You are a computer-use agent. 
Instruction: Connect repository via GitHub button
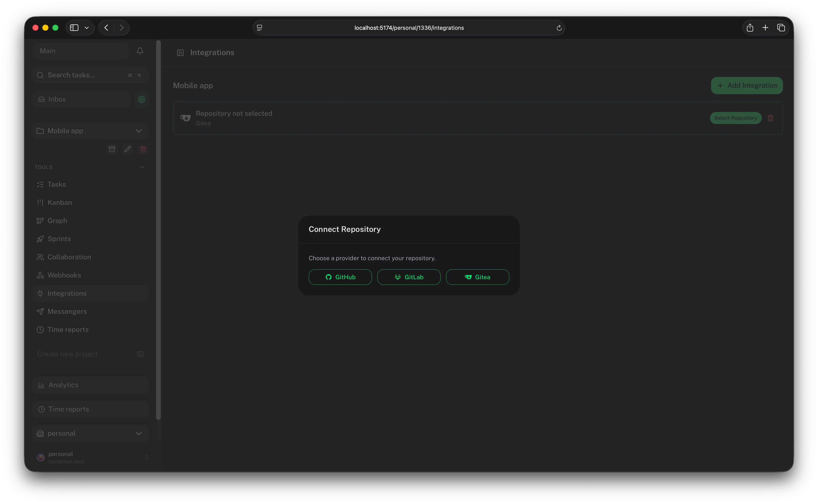coord(340,277)
